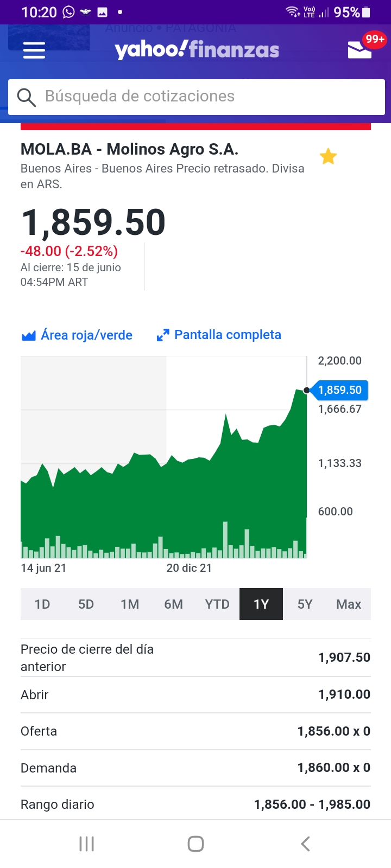Image resolution: width=391 pixels, height=868 pixels.
Task: Toggle the yellow favorite star for MOLA.BA
Action: click(x=328, y=157)
